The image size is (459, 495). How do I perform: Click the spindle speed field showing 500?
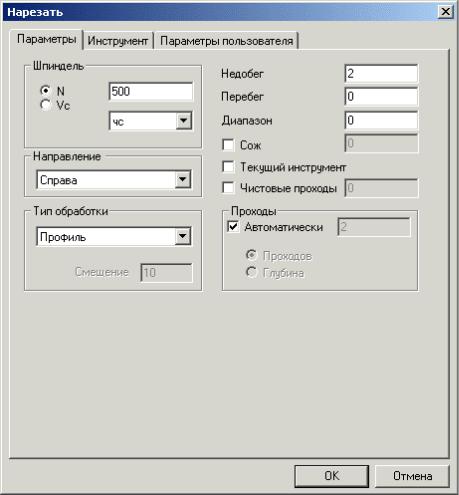click(x=151, y=91)
